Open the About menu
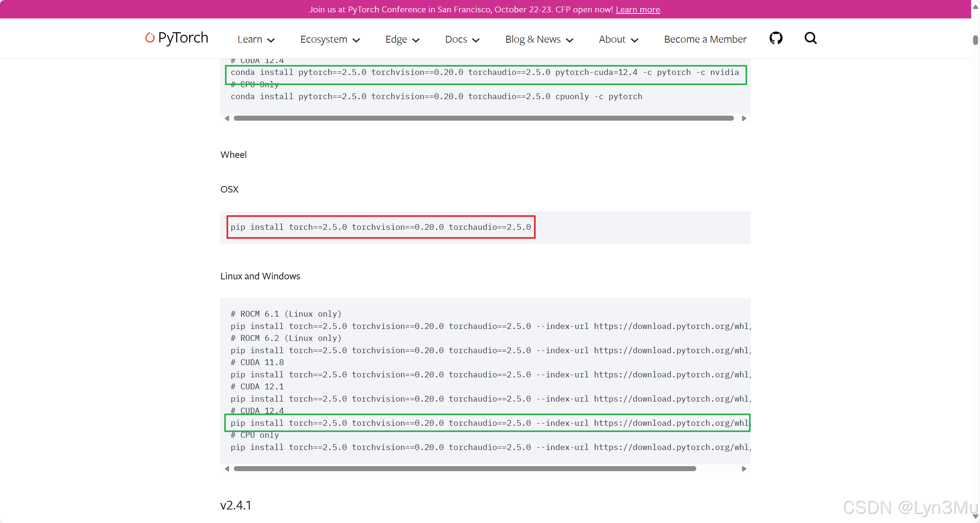Screen dimensions: 980x523 618,40
